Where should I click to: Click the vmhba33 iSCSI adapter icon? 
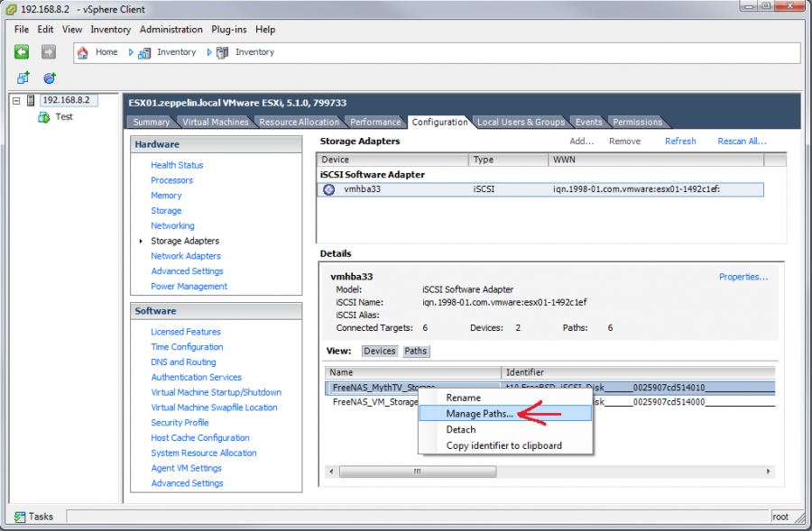[328, 189]
